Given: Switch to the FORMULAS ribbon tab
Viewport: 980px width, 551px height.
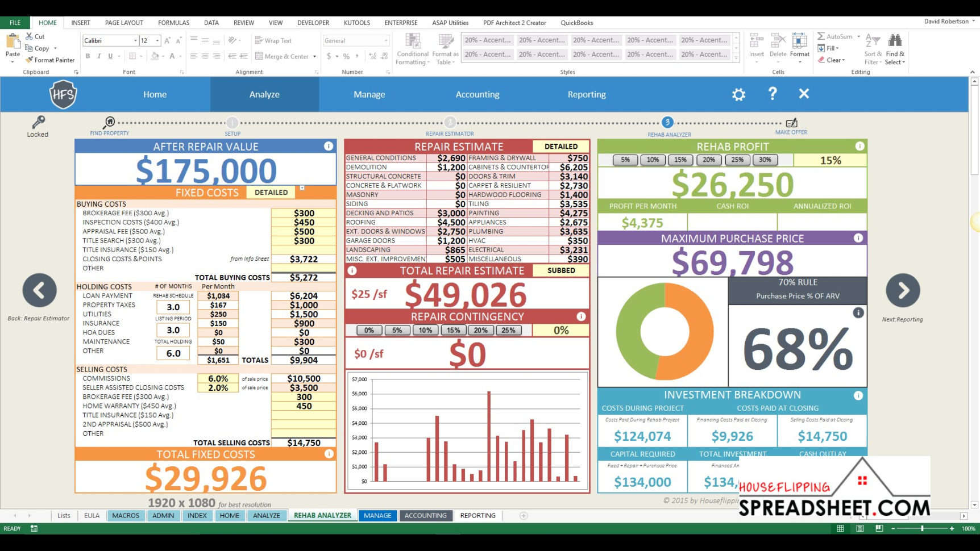Looking at the screenshot, I should tap(173, 23).
